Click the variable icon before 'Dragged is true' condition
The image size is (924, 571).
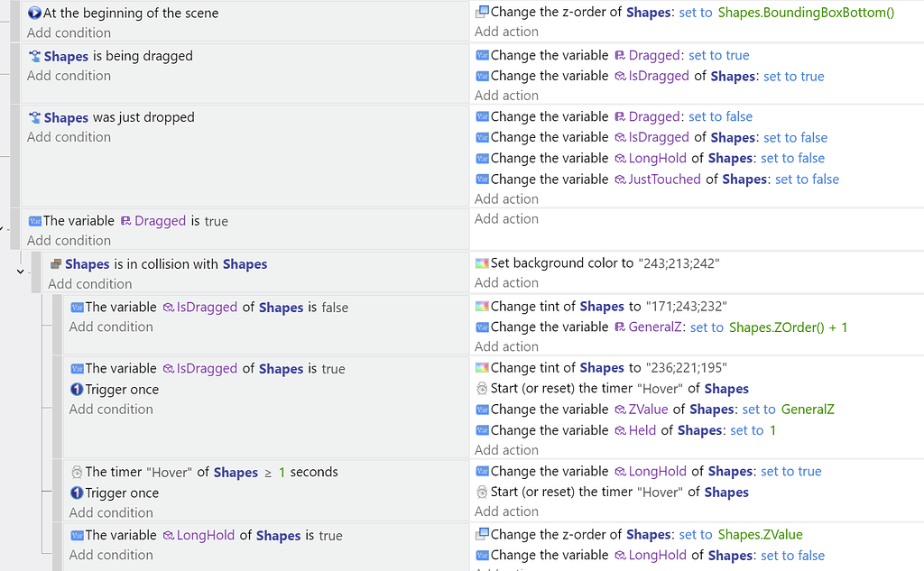point(34,221)
